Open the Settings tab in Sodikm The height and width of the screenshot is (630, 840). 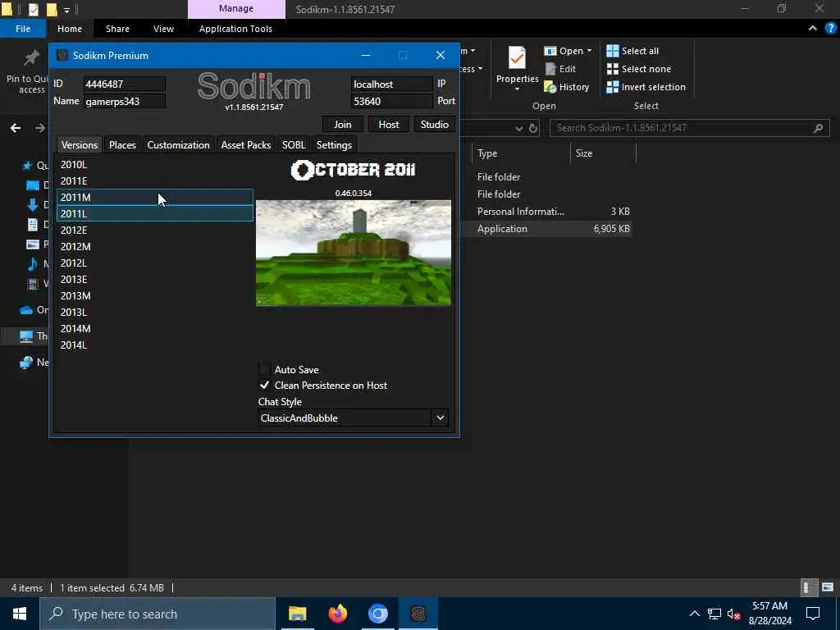334,144
